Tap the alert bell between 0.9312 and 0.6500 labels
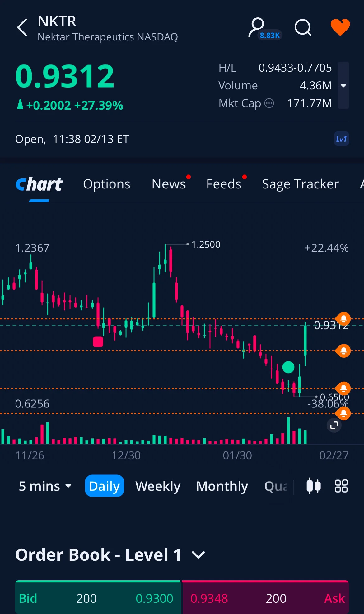This screenshot has width=364, height=614. click(x=343, y=351)
